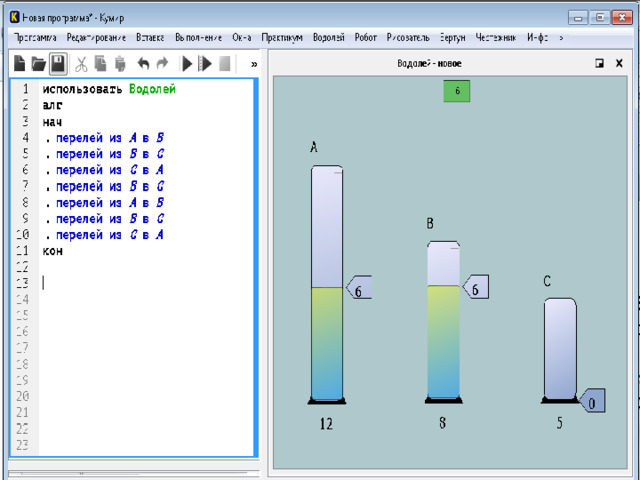Cut selected text with the scissors icon
The height and width of the screenshot is (480, 640).
click(x=82, y=64)
